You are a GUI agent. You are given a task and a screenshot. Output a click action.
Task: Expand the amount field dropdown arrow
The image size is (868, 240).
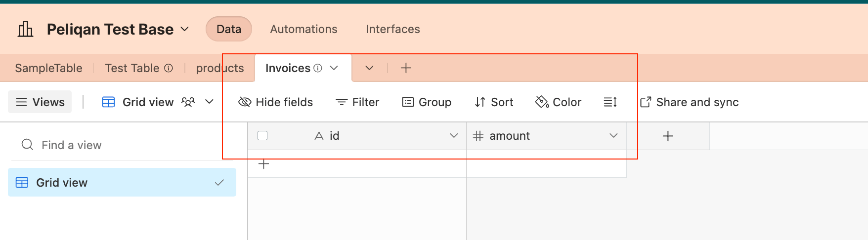tap(613, 136)
